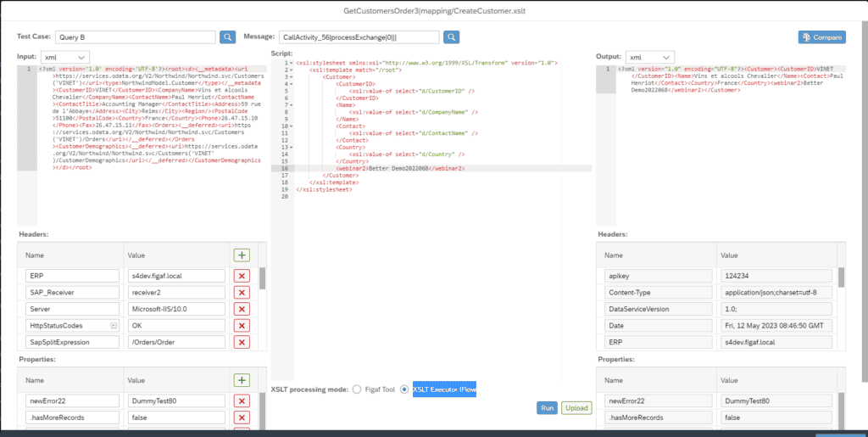Search test cases with magnifier icon

coord(228,37)
